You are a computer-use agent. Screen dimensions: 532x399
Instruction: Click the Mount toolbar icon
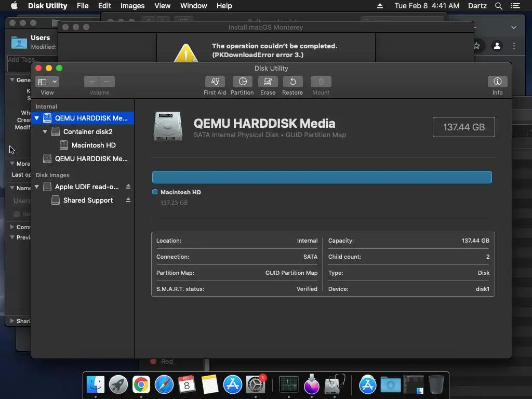pyautogui.click(x=321, y=82)
